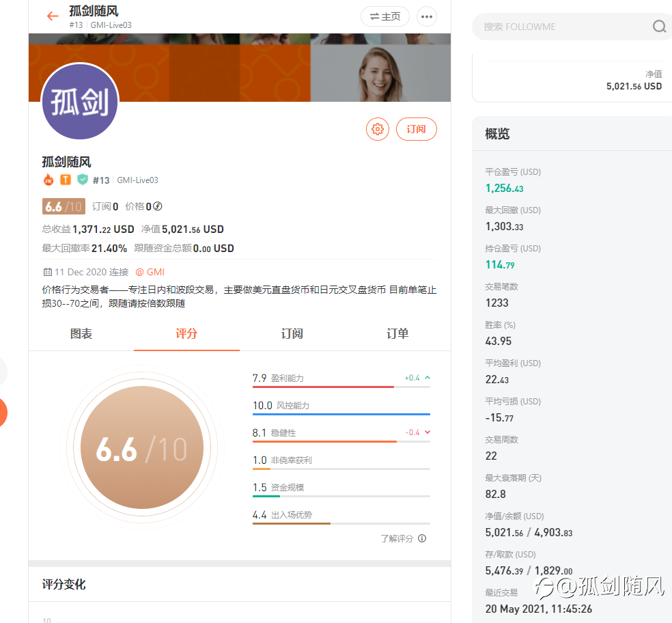The height and width of the screenshot is (623, 672).
Task: Click the calendar icon beside 11 Dec 2020
Action: [48, 272]
